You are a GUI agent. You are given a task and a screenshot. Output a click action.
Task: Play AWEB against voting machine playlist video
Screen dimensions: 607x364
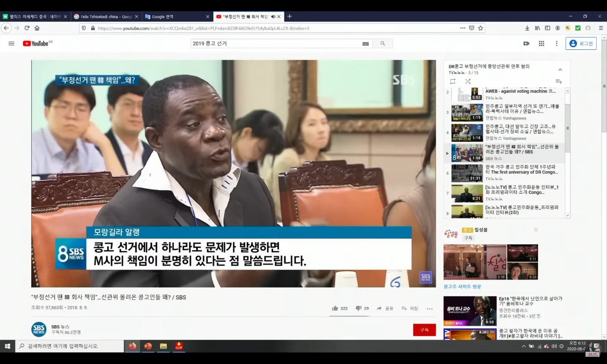504,94
